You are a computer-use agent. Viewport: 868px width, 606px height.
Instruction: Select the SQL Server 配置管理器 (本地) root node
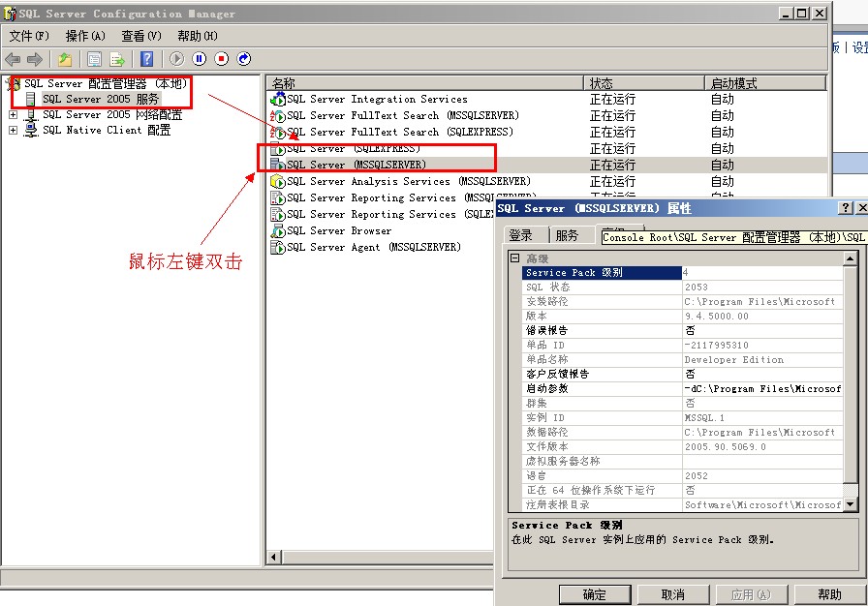coord(106,83)
